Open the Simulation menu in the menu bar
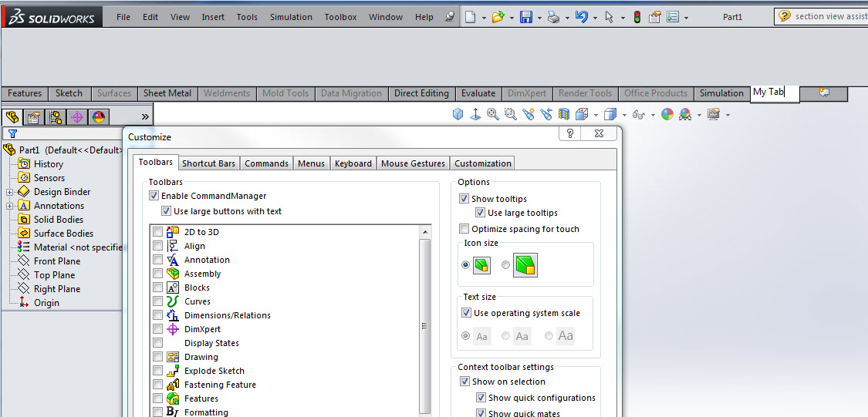The image size is (868, 417). click(x=291, y=17)
